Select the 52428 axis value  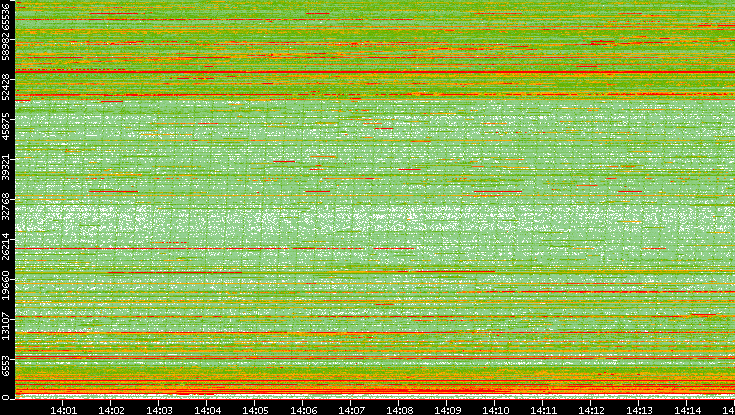(x=5, y=87)
